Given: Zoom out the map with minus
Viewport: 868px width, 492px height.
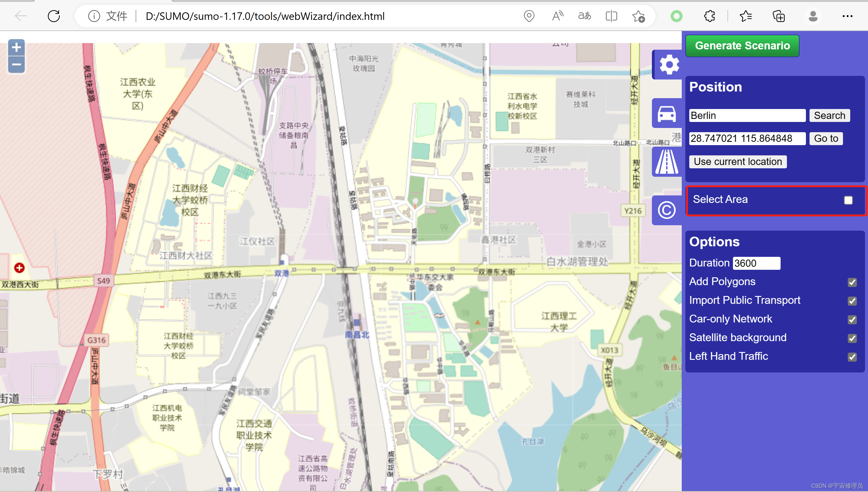Looking at the screenshot, I should pos(16,64).
